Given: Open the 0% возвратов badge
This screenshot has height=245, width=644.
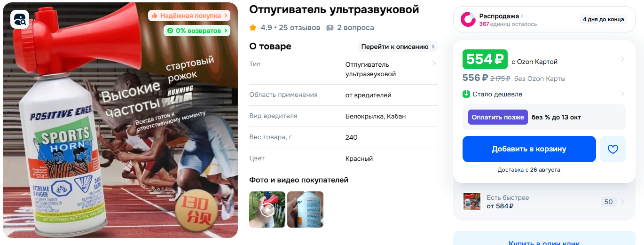Looking at the screenshot, I should click(197, 31).
